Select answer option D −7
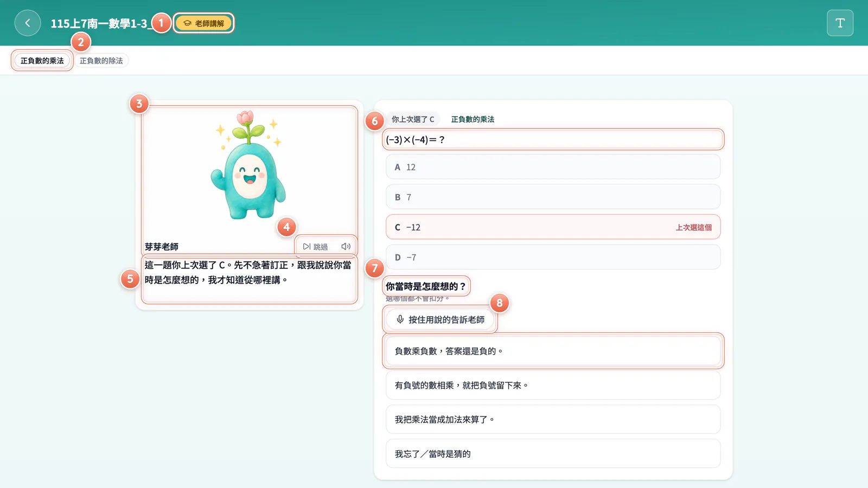 [553, 258]
